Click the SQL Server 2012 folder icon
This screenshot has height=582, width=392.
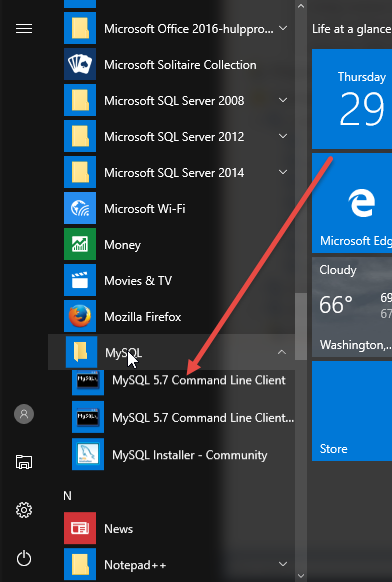tap(80, 136)
